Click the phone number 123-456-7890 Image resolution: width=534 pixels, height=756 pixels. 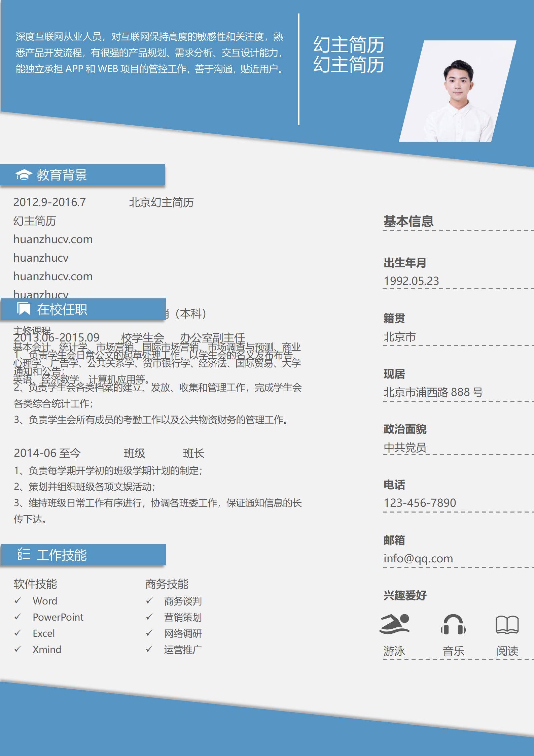click(420, 503)
